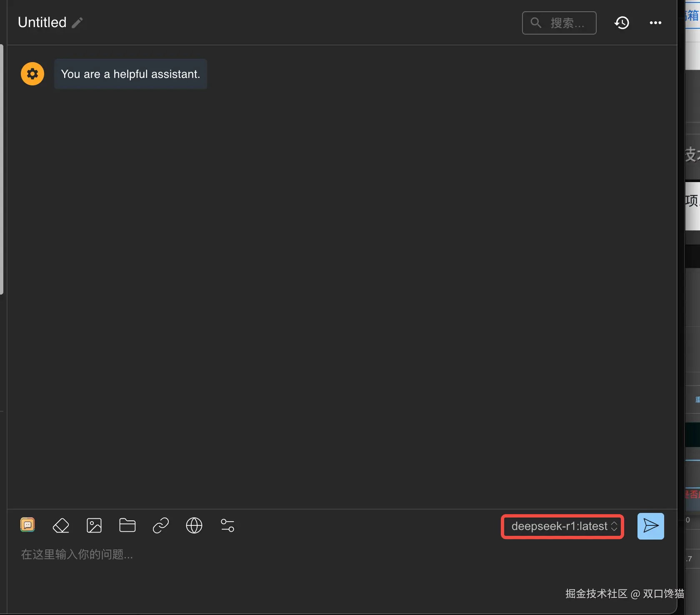The image size is (700, 615).
Task: Attach a file using the folder icon
Action: point(127,525)
